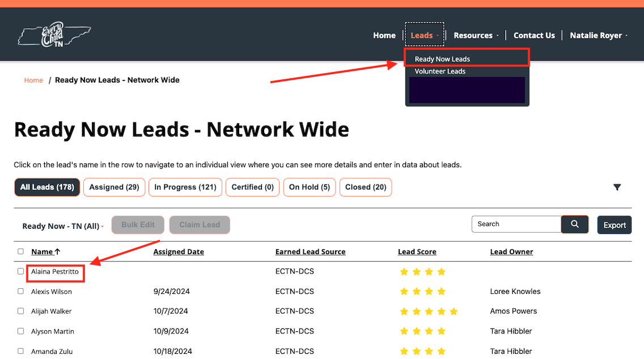Image resolution: width=644 pixels, height=359 pixels.
Task: Switch to Assigned (29) tab
Action: click(114, 187)
